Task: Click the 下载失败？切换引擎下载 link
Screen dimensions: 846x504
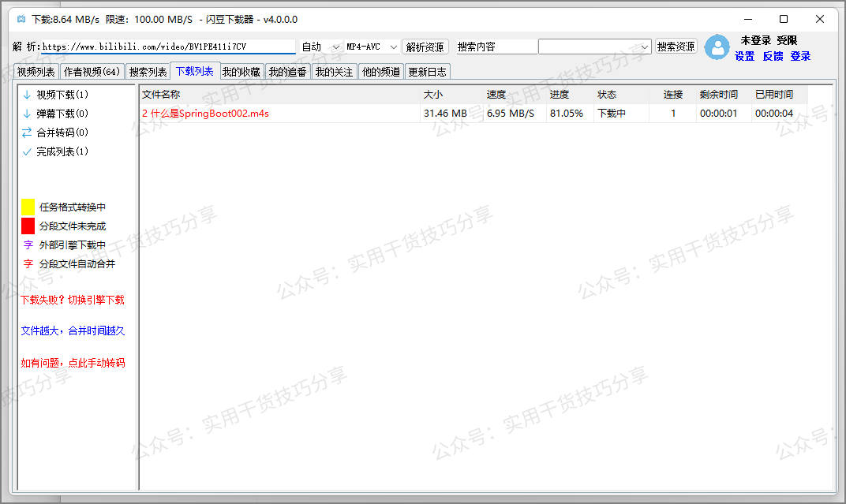Action: (73, 299)
